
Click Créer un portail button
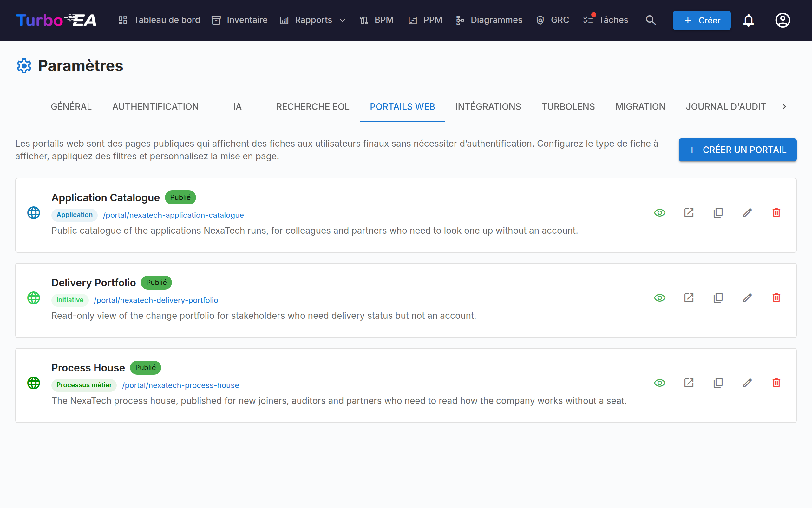[737, 150]
